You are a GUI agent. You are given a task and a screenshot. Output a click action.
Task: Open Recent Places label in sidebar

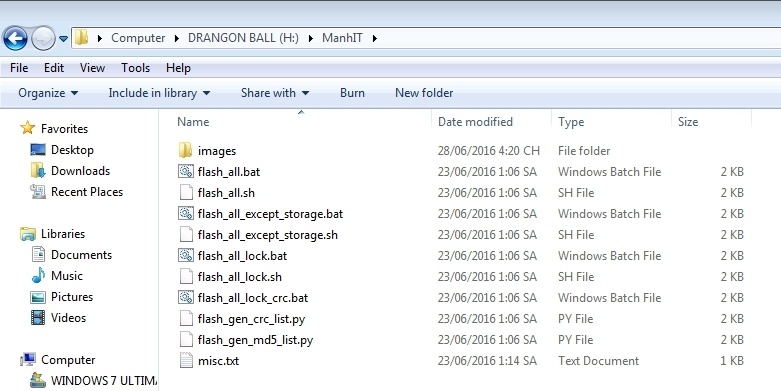pos(87,192)
